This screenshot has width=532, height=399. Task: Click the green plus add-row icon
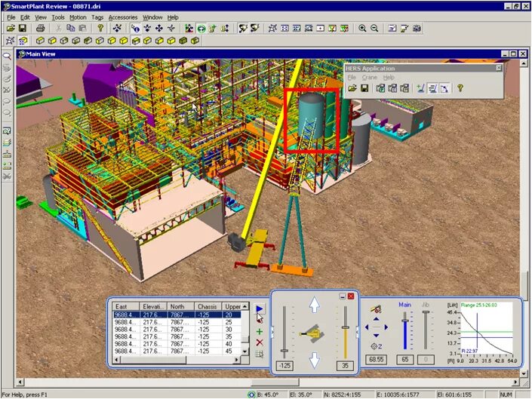(260, 332)
